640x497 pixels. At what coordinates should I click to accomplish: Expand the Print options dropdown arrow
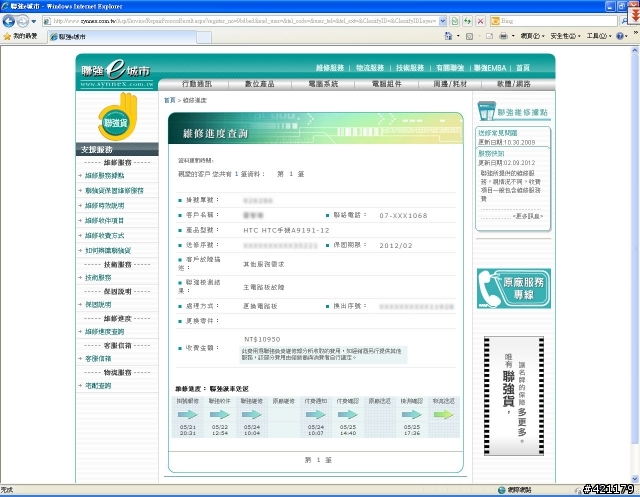pyautogui.click(x=513, y=36)
